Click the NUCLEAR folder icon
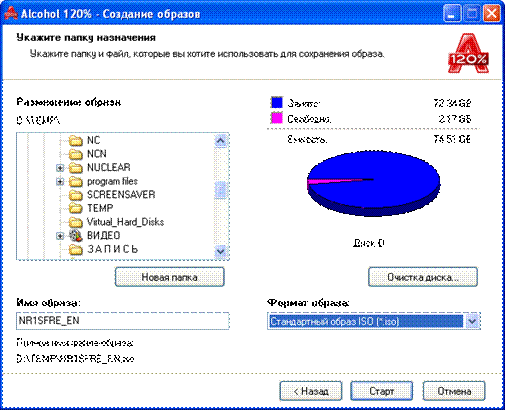The width and height of the screenshot is (505, 410). pos(76,168)
